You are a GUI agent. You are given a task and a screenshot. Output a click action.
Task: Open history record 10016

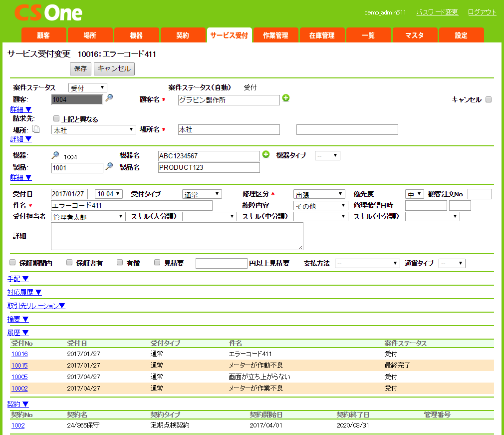point(19,354)
